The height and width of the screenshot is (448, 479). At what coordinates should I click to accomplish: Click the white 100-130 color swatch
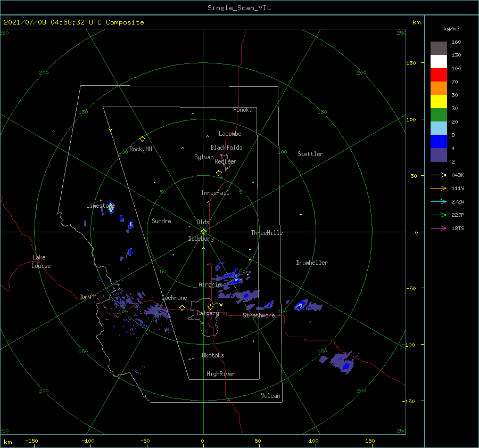[x=439, y=61]
